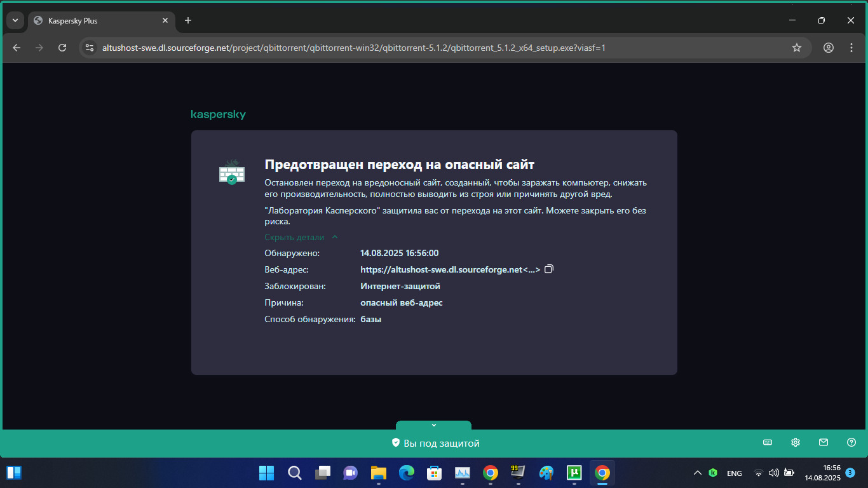The width and height of the screenshot is (868, 488).
Task: Open Task View on the taskbar
Action: click(x=323, y=473)
